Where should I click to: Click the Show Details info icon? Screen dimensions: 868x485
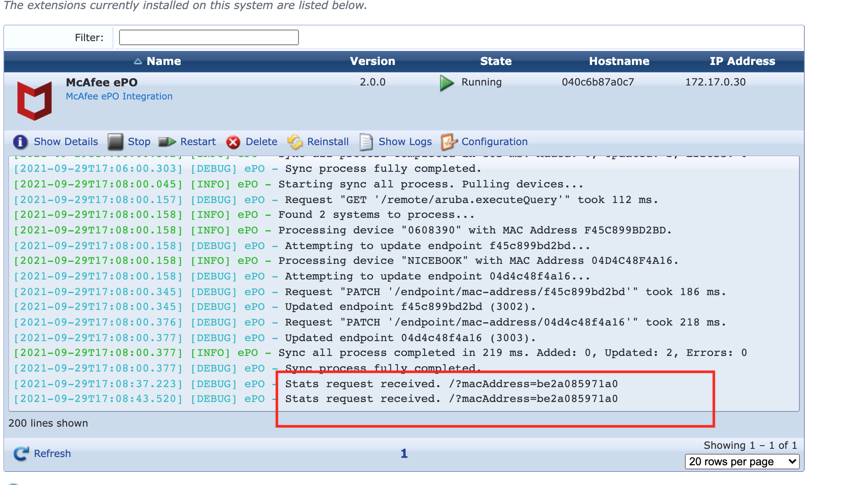pos(20,142)
